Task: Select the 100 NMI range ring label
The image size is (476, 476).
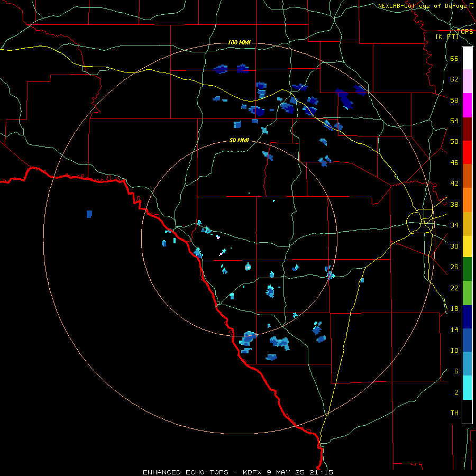Action: click(239, 42)
